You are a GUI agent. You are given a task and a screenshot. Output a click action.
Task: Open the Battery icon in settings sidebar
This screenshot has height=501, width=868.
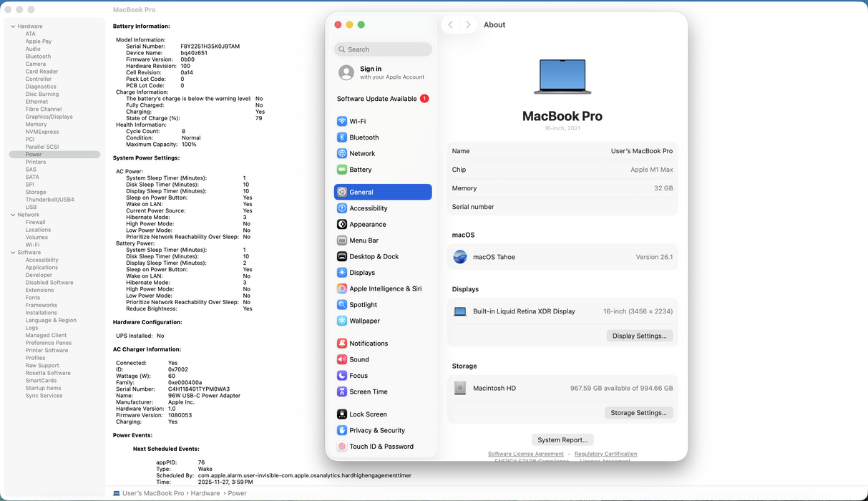pos(342,170)
